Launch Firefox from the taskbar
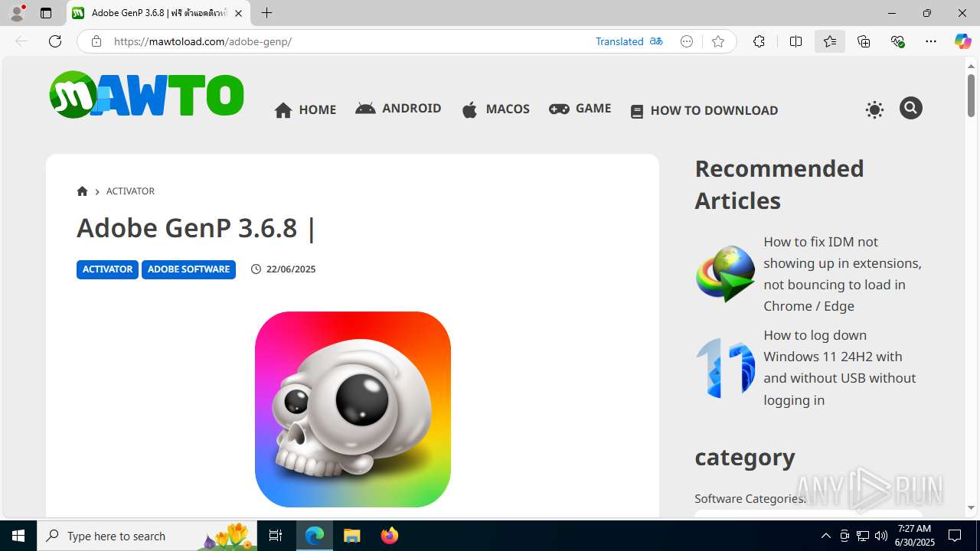Viewport: 980px width, 551px height. [389, 536]
